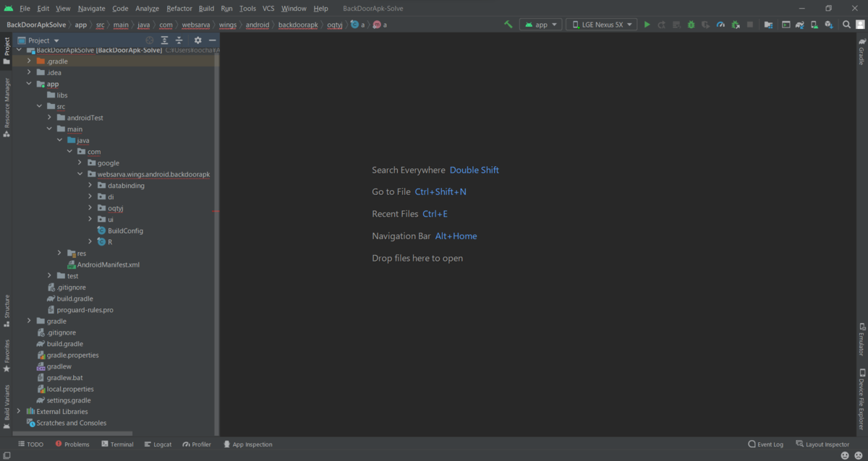Select settings.gradle file
868x461 pixels.
63,400
